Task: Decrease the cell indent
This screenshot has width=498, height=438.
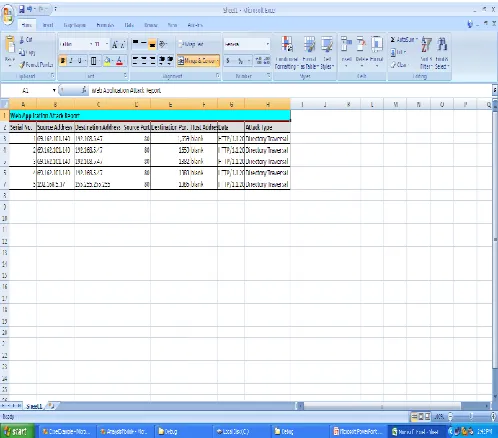Action: 162,61
